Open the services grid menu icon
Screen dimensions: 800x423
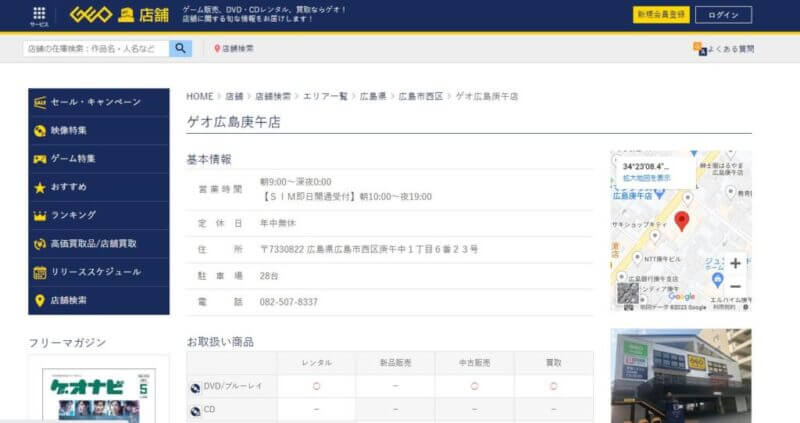[x=39, y=13]
